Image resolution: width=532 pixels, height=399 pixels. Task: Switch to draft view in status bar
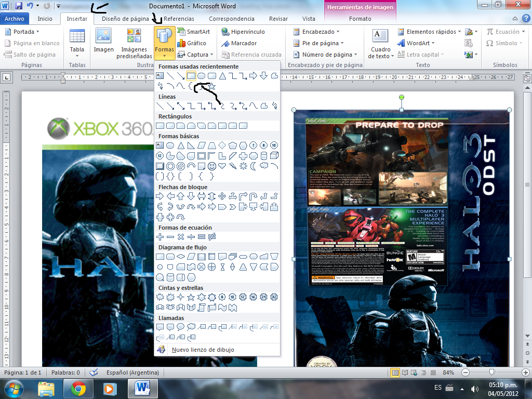[x=433, y=373]
